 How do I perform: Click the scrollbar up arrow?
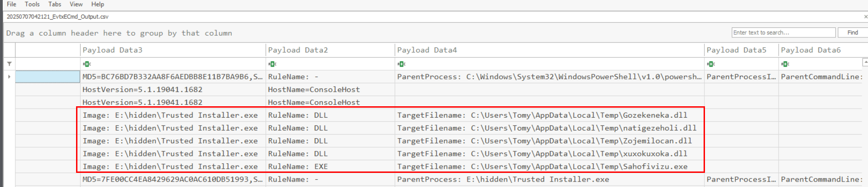[865, 62]
